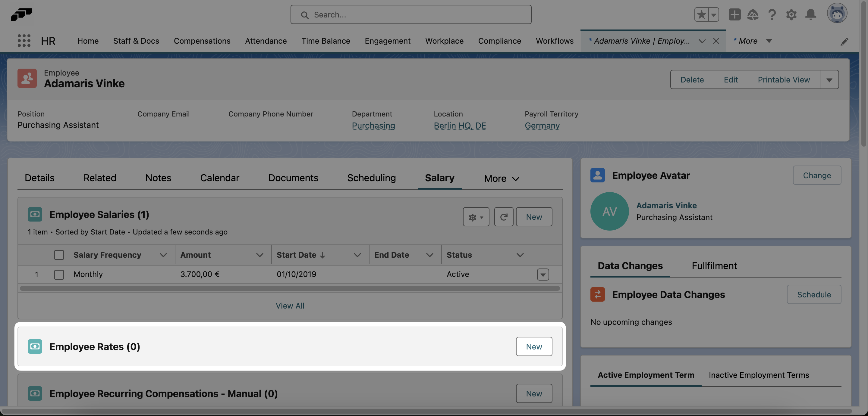
Task: Click New to create an Employee Rate
Action: (534, 346)
